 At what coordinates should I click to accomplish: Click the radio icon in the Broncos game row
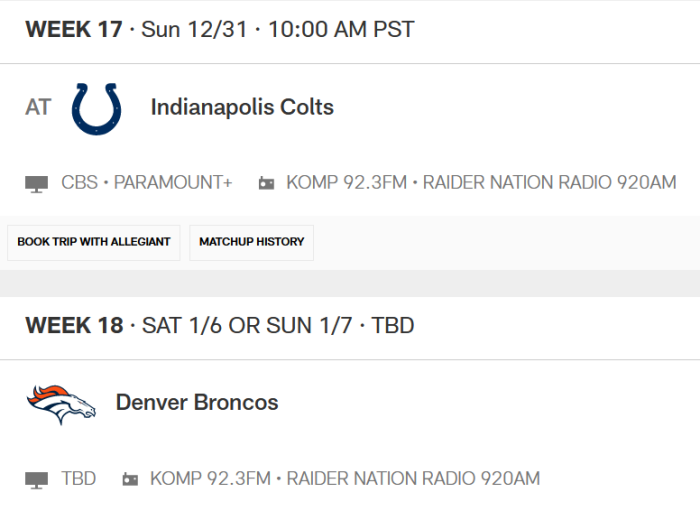(130, 480)
